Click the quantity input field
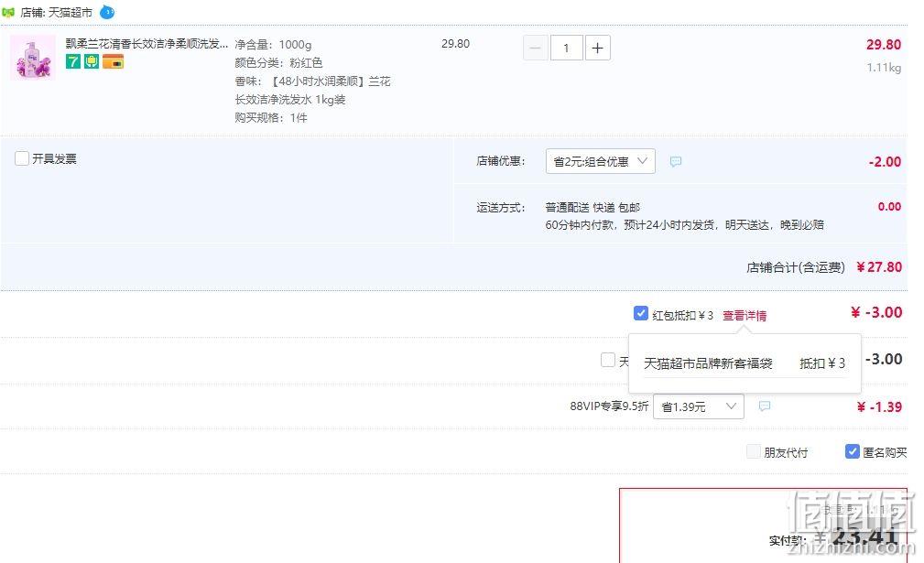The image size is (924, 563). click(566, 48)
